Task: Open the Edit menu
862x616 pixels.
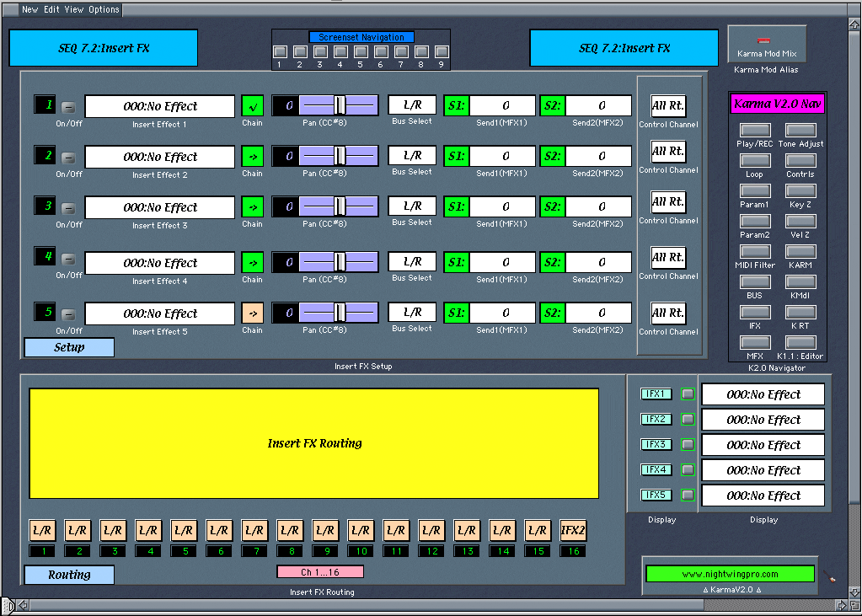Action: pos(52,10)
